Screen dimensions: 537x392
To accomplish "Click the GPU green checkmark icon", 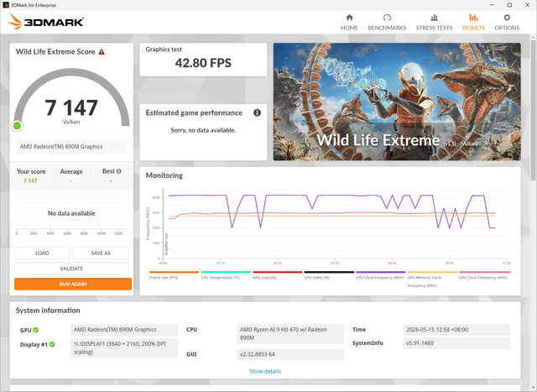I will coord(36,330).
